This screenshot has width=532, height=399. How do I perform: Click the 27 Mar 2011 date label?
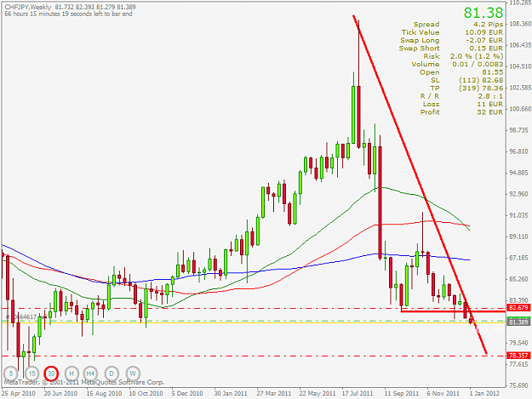click(x=274, y=393)
